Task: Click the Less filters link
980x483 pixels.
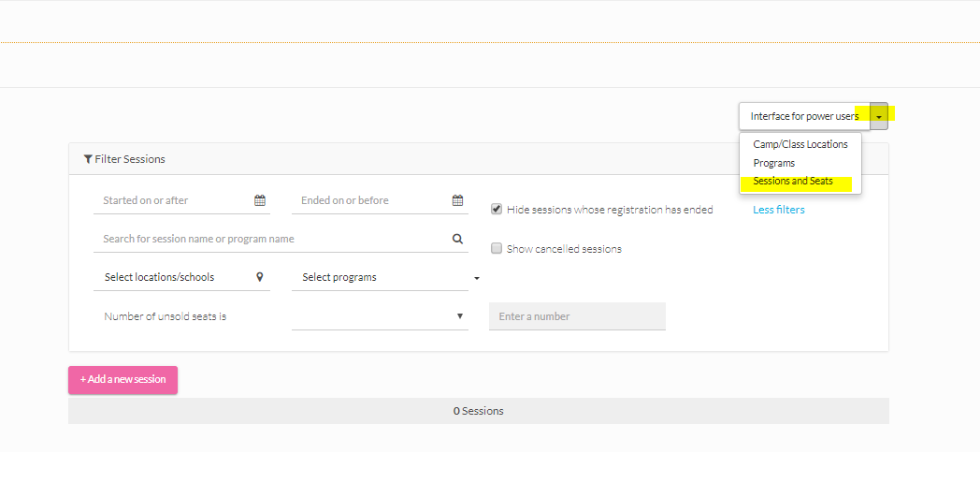Action: click(x=778, y=210)
